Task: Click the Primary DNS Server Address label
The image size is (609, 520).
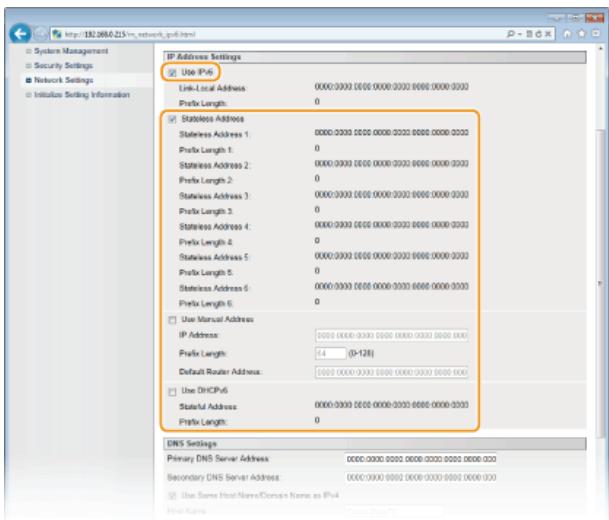Action: (218, 459)
